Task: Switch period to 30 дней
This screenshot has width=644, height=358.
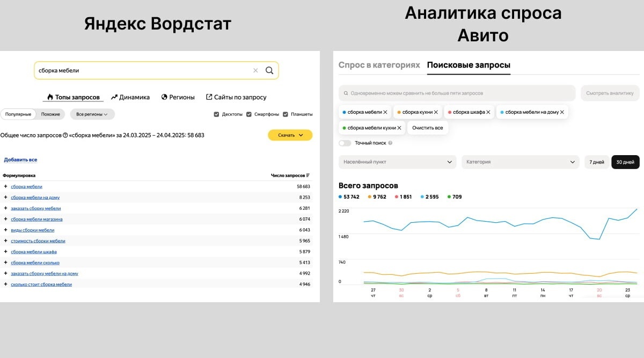Action: [x=625, y=162]
